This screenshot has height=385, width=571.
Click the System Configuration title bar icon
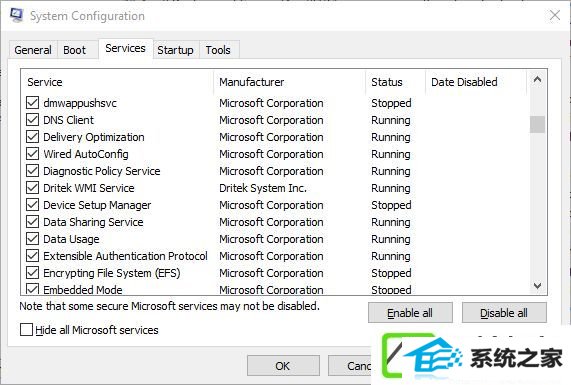coord(16,15)
